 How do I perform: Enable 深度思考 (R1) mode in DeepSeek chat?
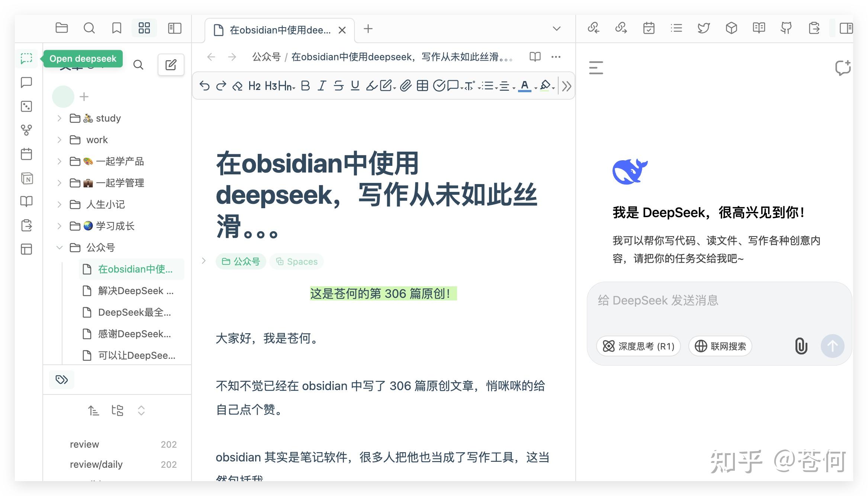tap(638, 346)
